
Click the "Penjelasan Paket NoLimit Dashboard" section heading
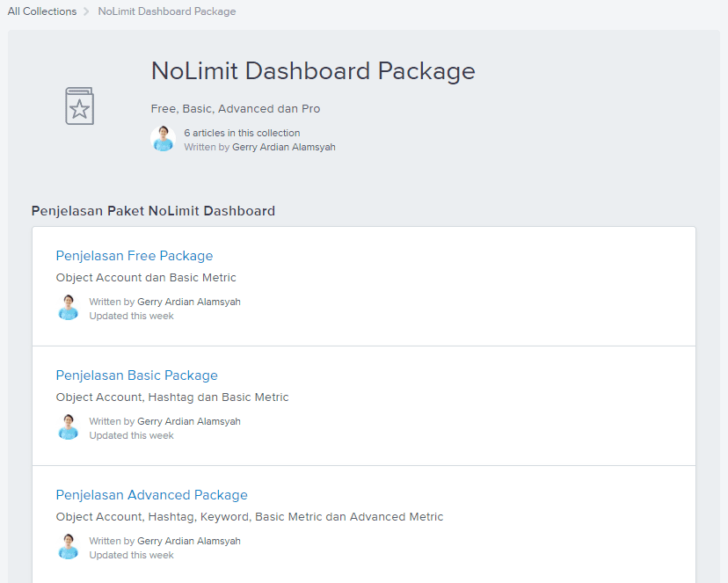click(x=153, y=211)
